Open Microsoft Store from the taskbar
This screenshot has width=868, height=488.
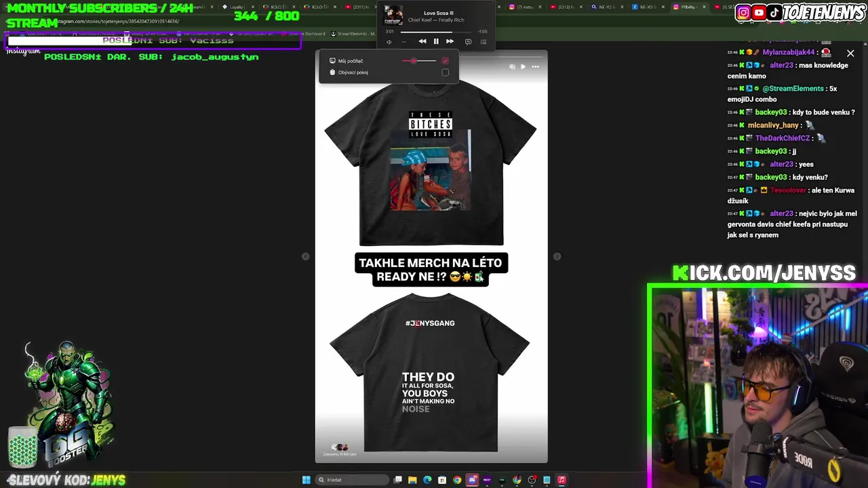pyautogui.click(x=442, y=480)
